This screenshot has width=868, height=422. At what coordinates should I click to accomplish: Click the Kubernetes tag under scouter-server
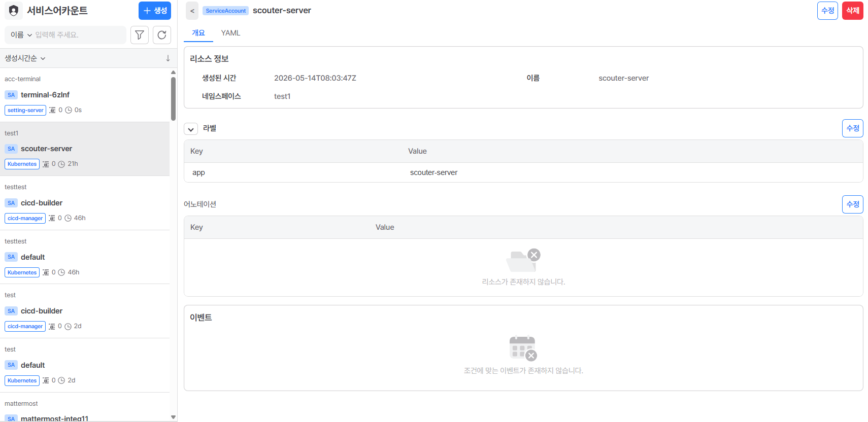click(x=22, y=164)
